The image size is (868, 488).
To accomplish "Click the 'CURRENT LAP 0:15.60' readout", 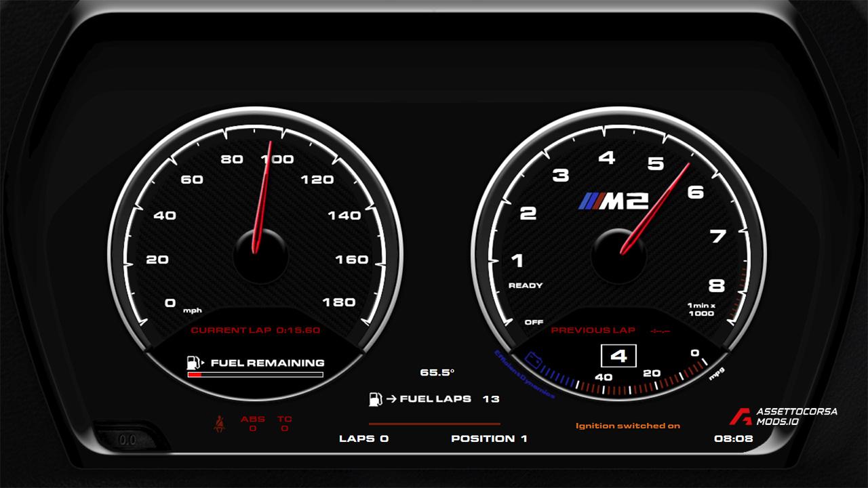I will (x=256, y=331).
